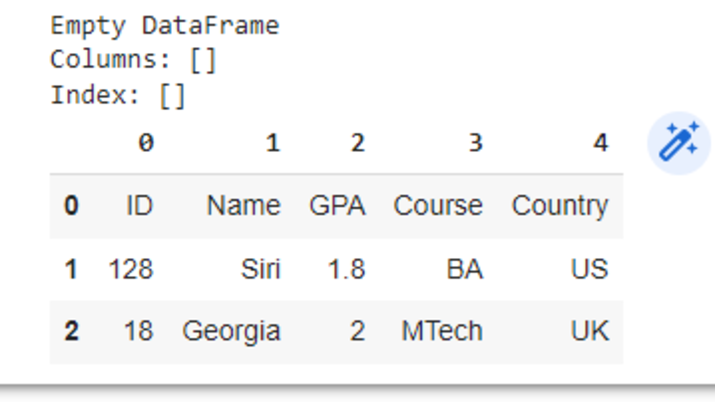Click the column header labeled 3
715x402 pixels.
pyautogui.click(x=475, y=144)
